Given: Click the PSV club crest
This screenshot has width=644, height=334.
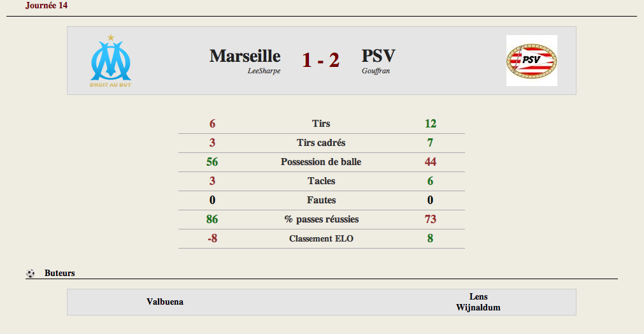Looking at the screenshot, I should coord(531,61).
